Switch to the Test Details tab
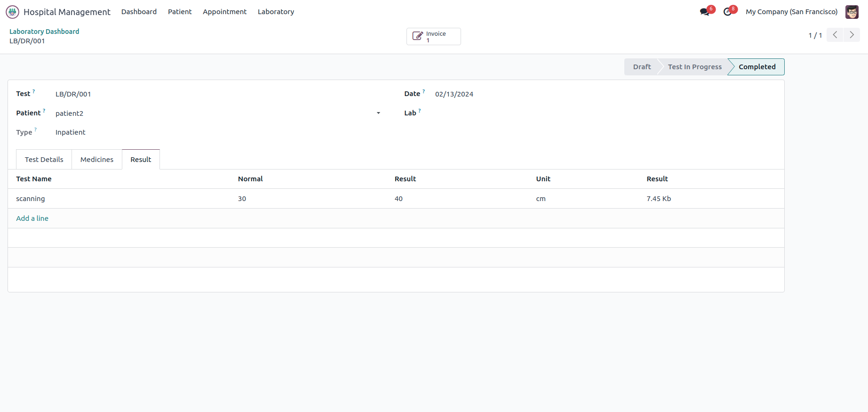The width and height of the screenshot is (868, 412). (44, 160)
